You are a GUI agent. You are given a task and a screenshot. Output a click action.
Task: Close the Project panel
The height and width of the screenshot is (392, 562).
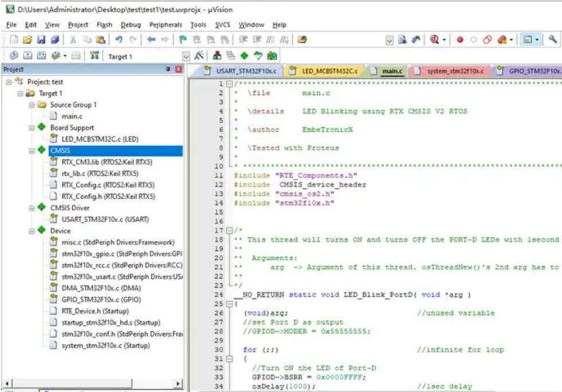tap(178, 69)
